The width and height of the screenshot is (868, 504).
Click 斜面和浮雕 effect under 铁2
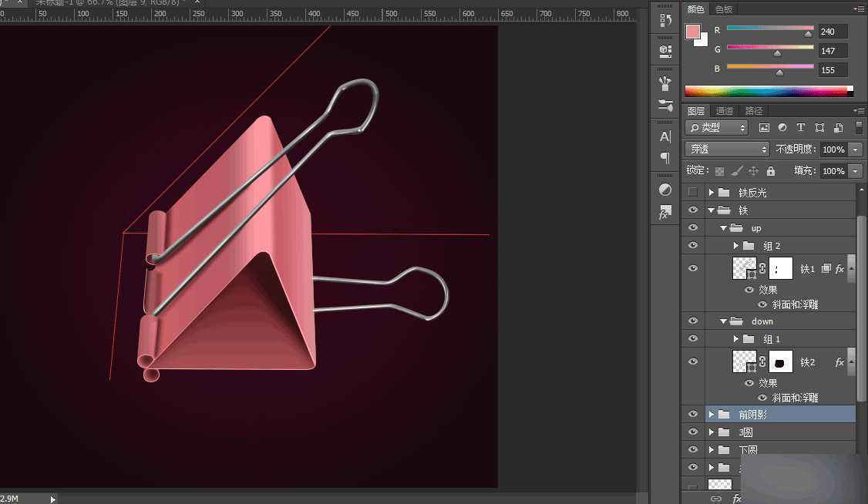pyautogui.click(x=795, y=398)
